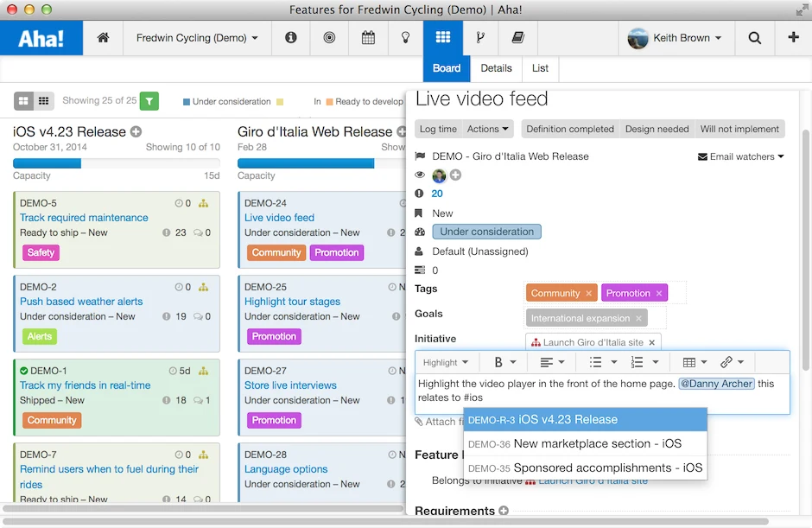
Task: Open the roadmaps branch icon
Action: tap(480, 37)
